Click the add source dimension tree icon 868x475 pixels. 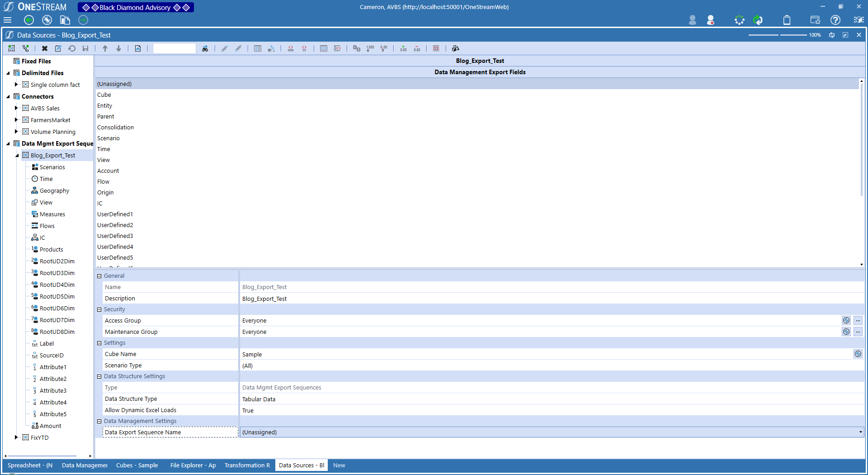click(25, 48)
